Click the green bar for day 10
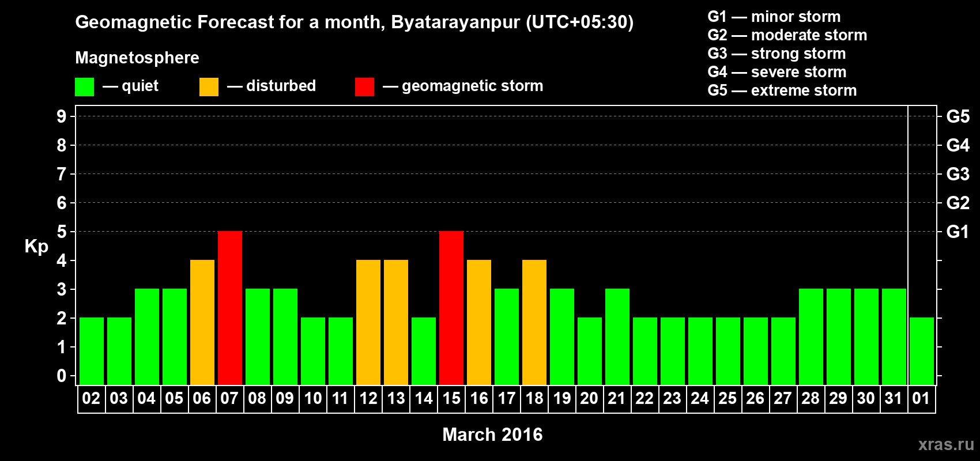The height and width of the screenshot is (461, 980). [313, 352]
